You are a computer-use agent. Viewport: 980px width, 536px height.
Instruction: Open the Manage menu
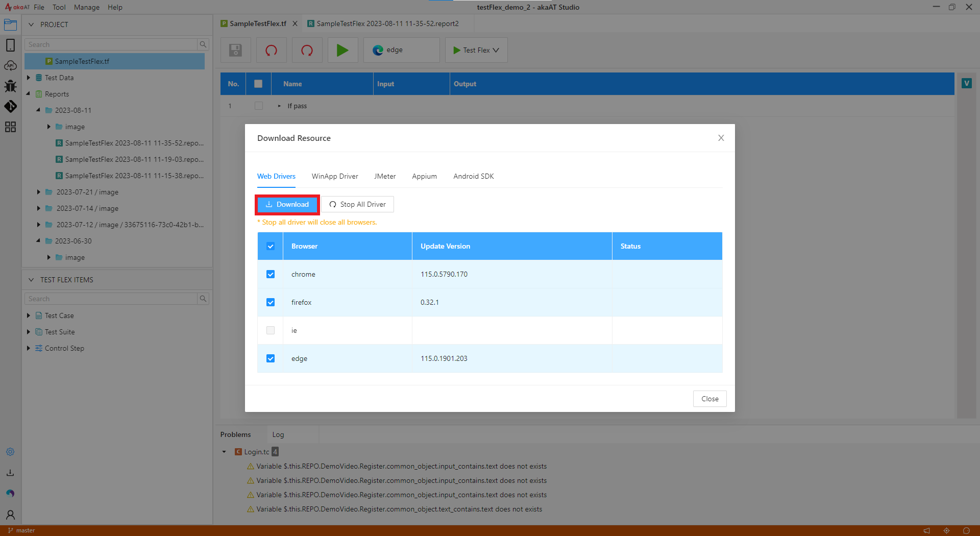87,7
